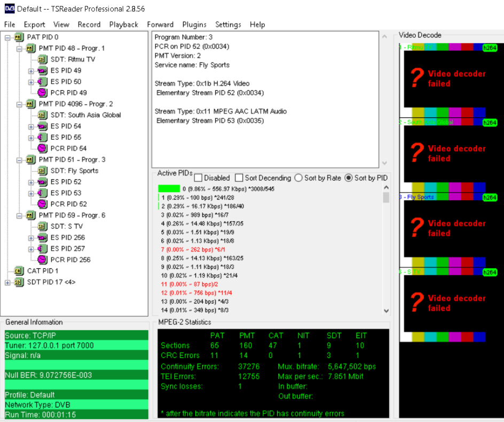Select the Sort by Rate radio button
The width and height of the screenshot is (504, 422).
tap(298, 178)
